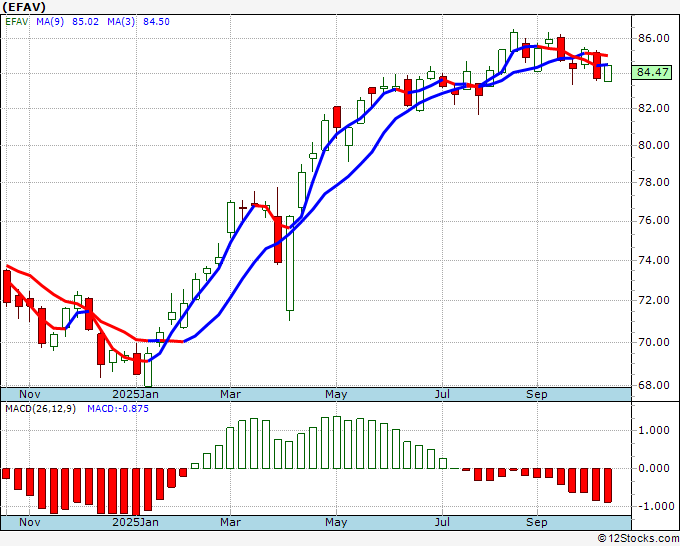Click the 80.00 price axis label
Viewport: 680px width, 546px height.
[x=654, y=145]
